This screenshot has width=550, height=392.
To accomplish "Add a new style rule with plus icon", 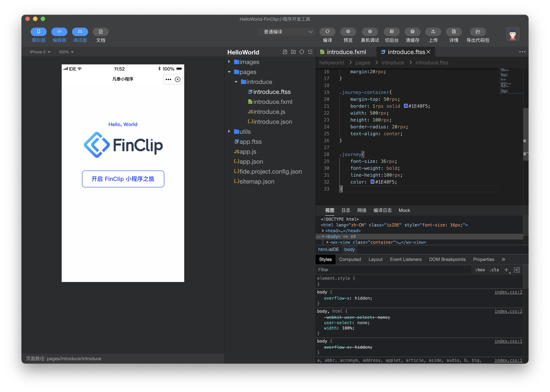I will (x=506, y=270).
